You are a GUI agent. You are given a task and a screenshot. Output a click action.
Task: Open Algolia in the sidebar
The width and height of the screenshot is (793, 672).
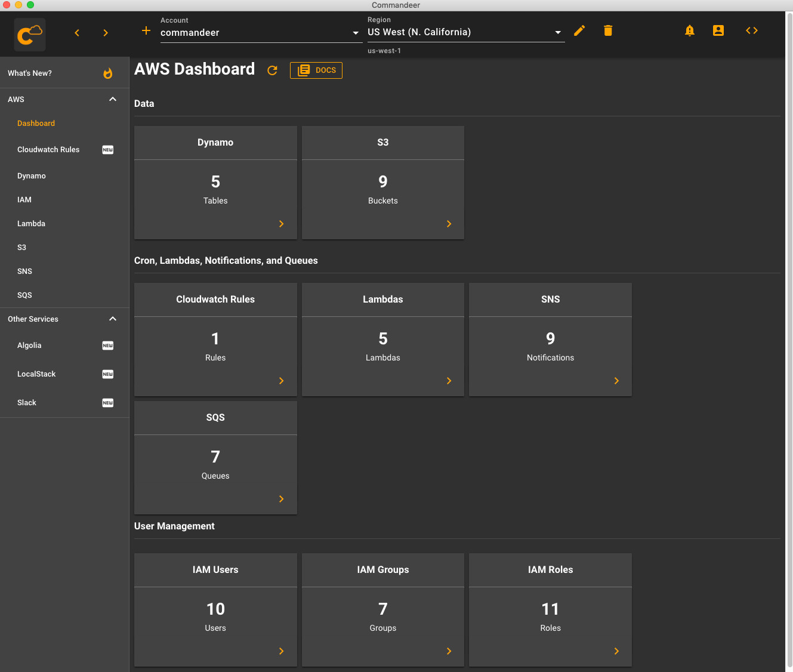tap(29, 346)
